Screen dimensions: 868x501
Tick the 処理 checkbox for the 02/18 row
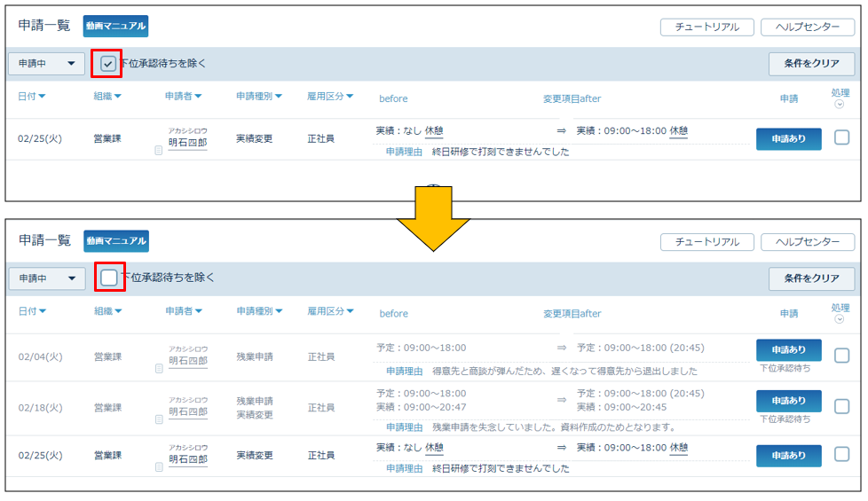[x=841, y=406]
